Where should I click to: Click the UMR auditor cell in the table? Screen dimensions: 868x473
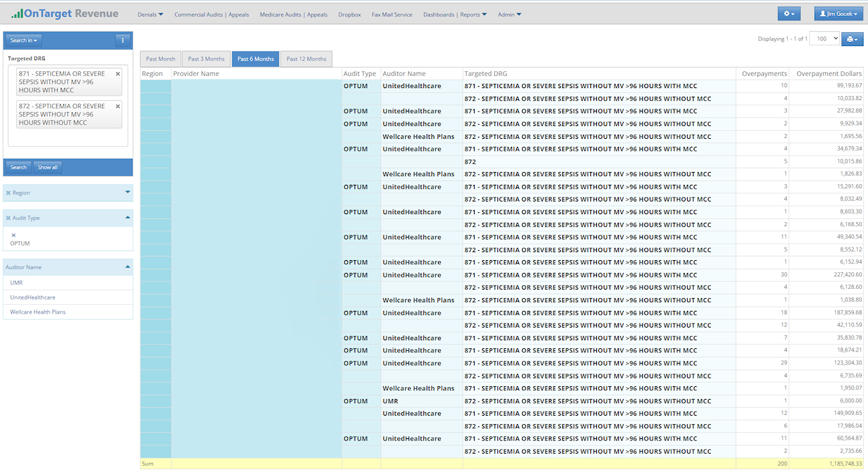pyautogui.click(x=422, y=401)
